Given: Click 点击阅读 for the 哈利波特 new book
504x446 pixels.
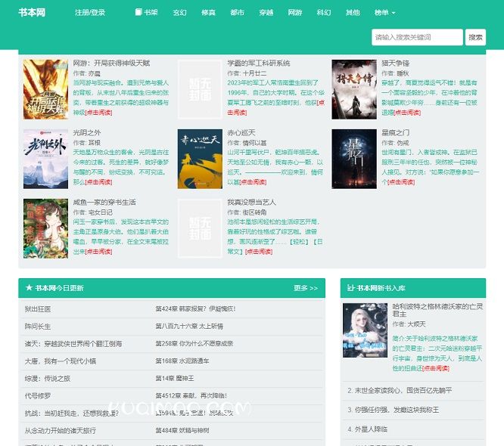Looking at the screenshot, I should coord(436,368).
